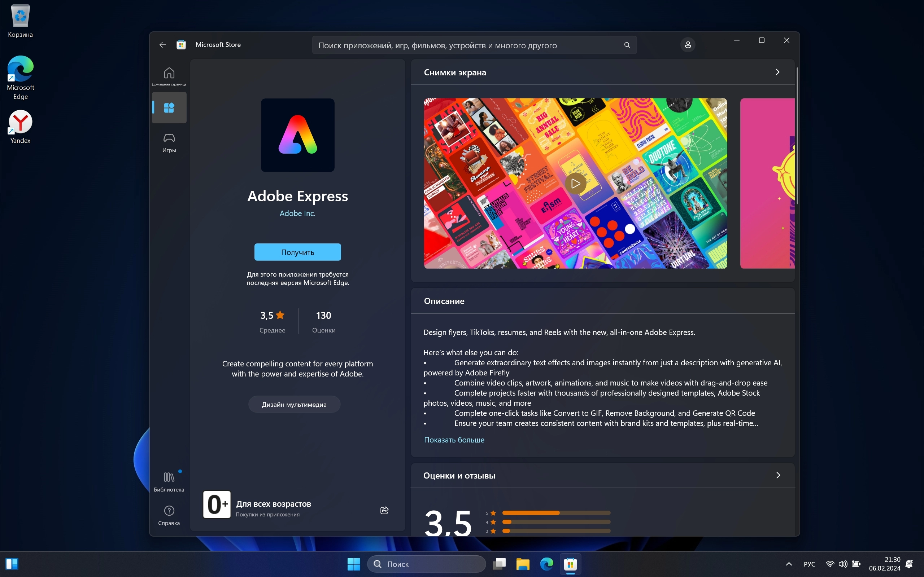Click the share icon for Adobe Express
Viewport: 924px width, 577px height.
[384, 510]
